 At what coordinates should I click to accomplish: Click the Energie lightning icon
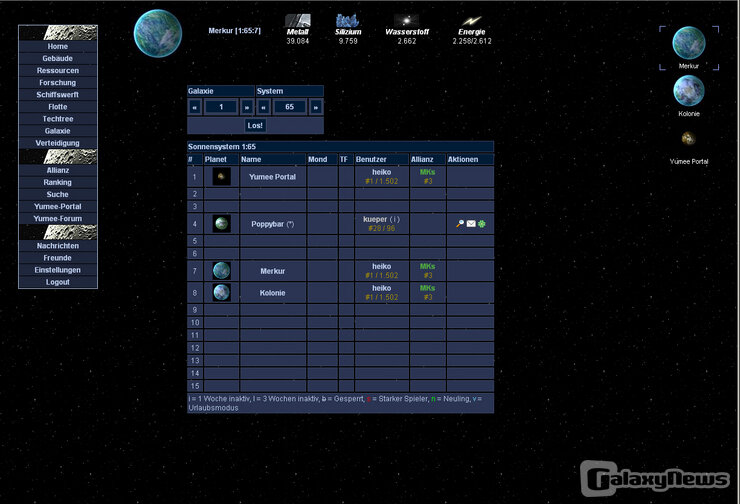coord(471,20)
